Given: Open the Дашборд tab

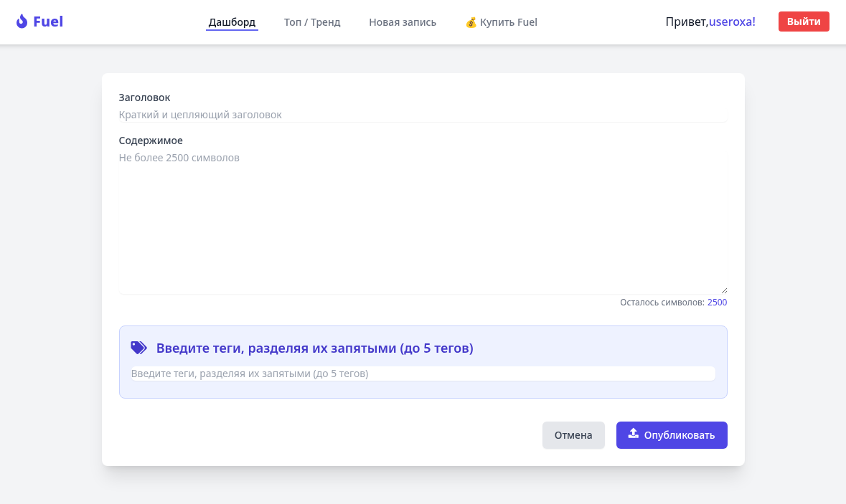Looking at the screenshot, I should [x=232, y=22].
